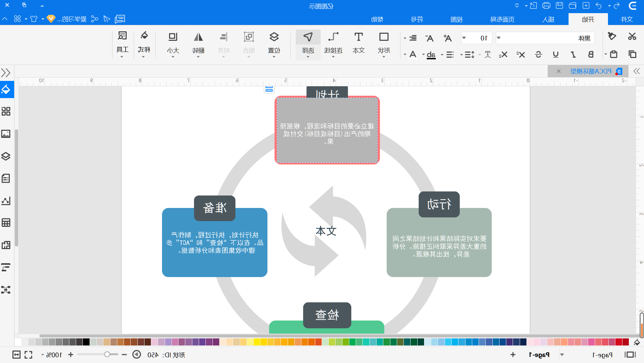Click the bullet list icon
Image resolution: width=644 pixels, height=363 pixels.
(450, 55)
